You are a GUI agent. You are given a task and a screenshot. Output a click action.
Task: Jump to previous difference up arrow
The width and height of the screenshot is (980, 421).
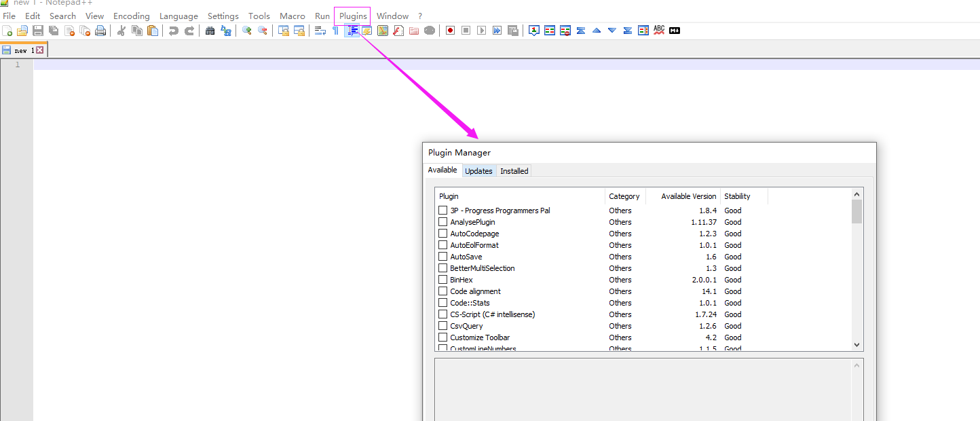[597, 31]
